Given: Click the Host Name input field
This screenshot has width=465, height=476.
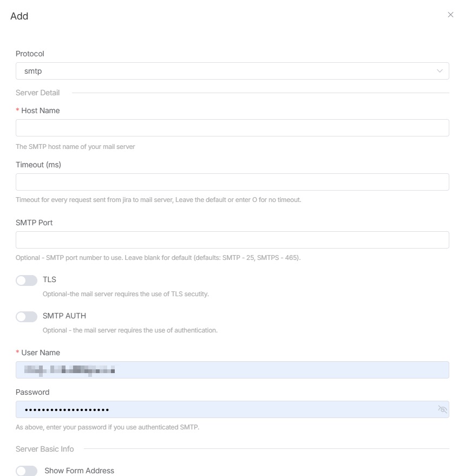Looking at the screenshot, I should pos(233,127).
